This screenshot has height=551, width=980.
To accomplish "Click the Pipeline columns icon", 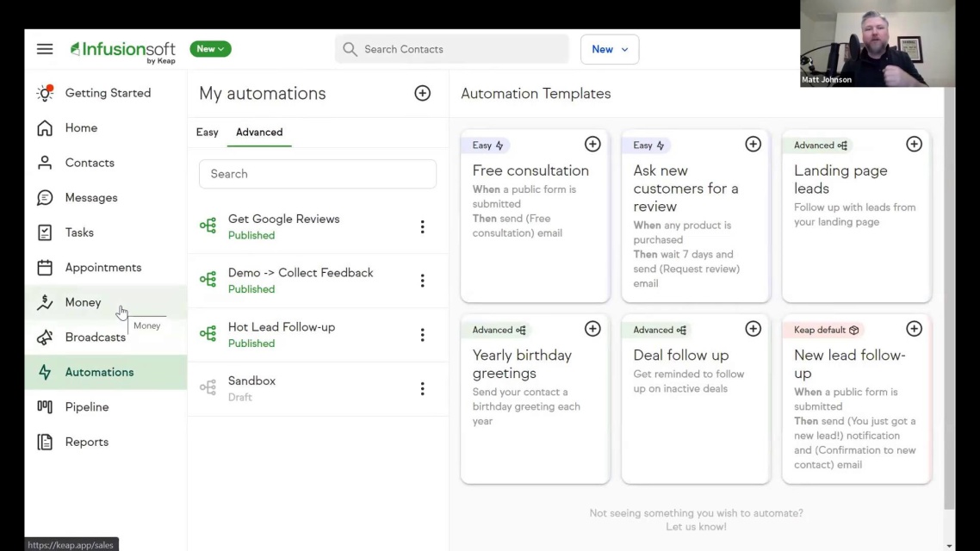I will 45,406.
